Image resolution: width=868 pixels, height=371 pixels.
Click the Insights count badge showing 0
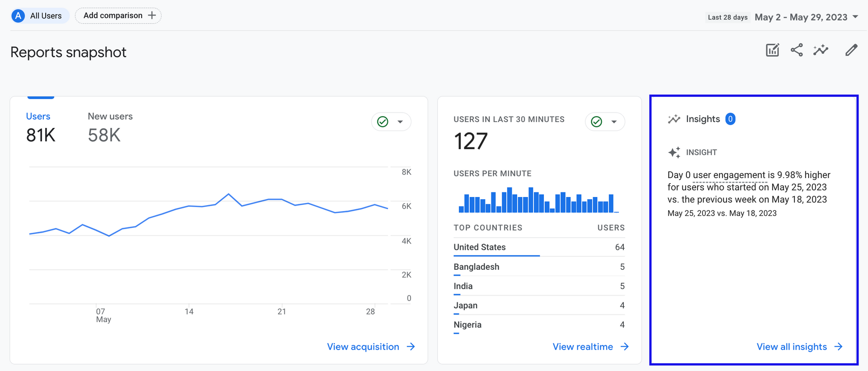730,119
